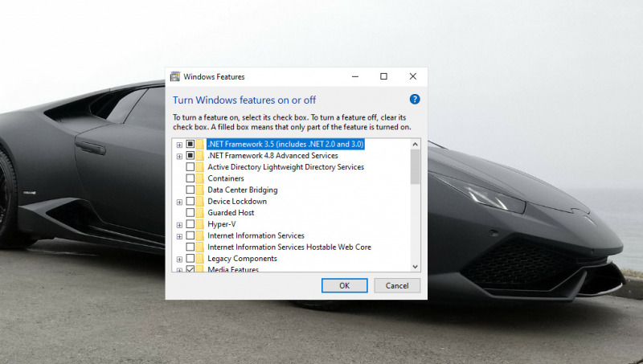Select the 'Device Lockdown' row text
Viewport: 643px width, 364px height.
click(x=237, y=201)
